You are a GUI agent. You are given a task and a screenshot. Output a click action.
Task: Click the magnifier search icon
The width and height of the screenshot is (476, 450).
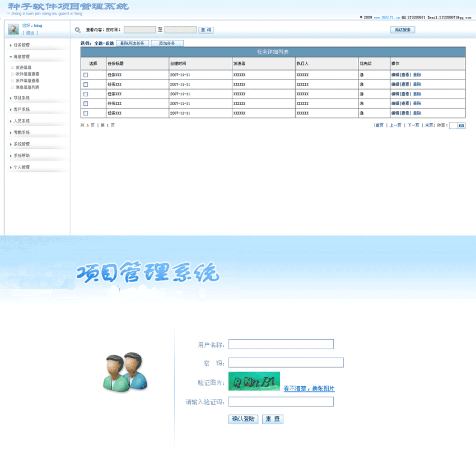tap(77, 30)
